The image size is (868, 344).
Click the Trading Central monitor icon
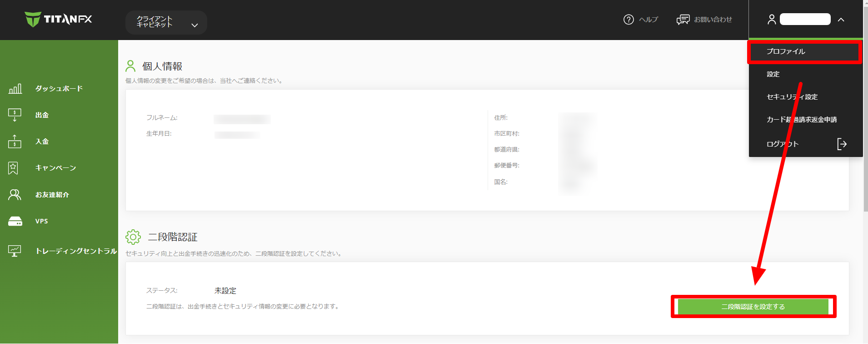pyautogui.click(x=15, y=251)
